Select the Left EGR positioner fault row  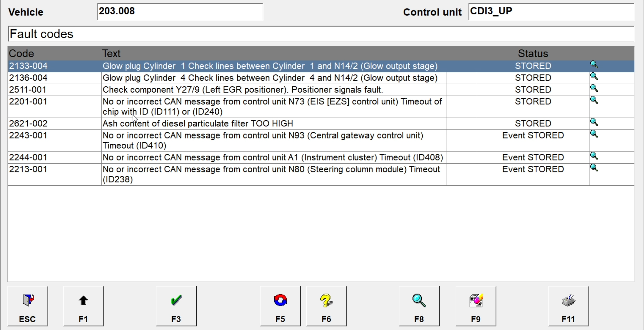coord(243,90)
